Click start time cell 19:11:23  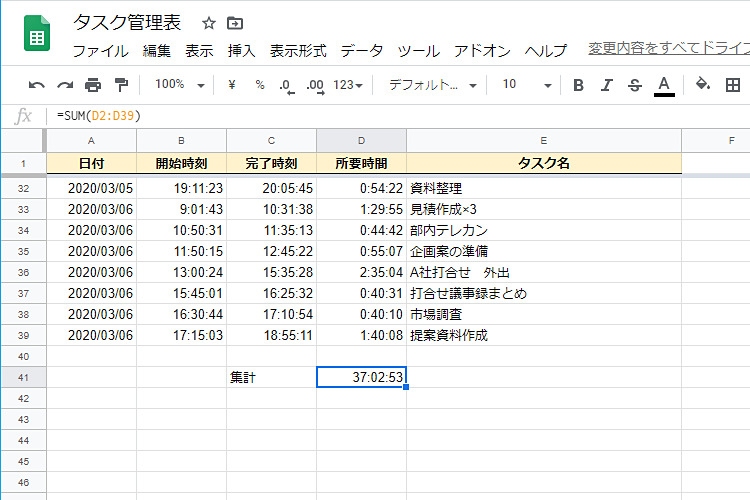point(181,189)
